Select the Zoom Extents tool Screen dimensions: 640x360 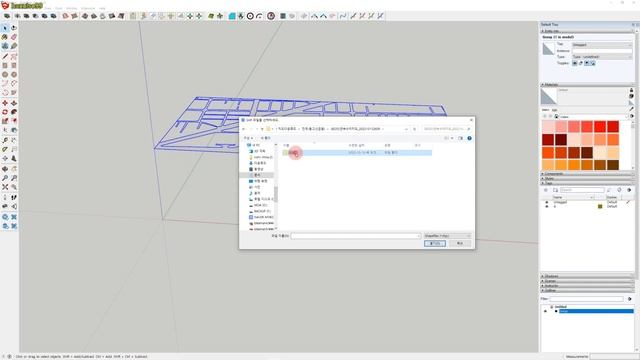point(5,187)
